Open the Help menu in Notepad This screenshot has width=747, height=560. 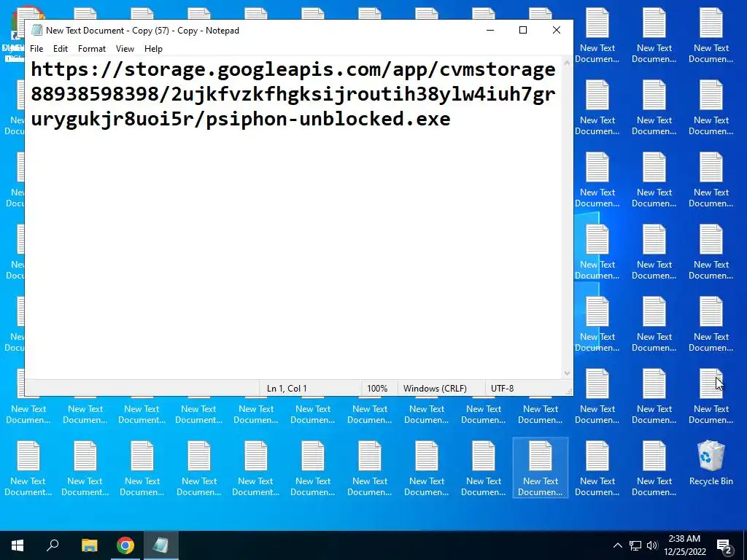pos(153,49)
